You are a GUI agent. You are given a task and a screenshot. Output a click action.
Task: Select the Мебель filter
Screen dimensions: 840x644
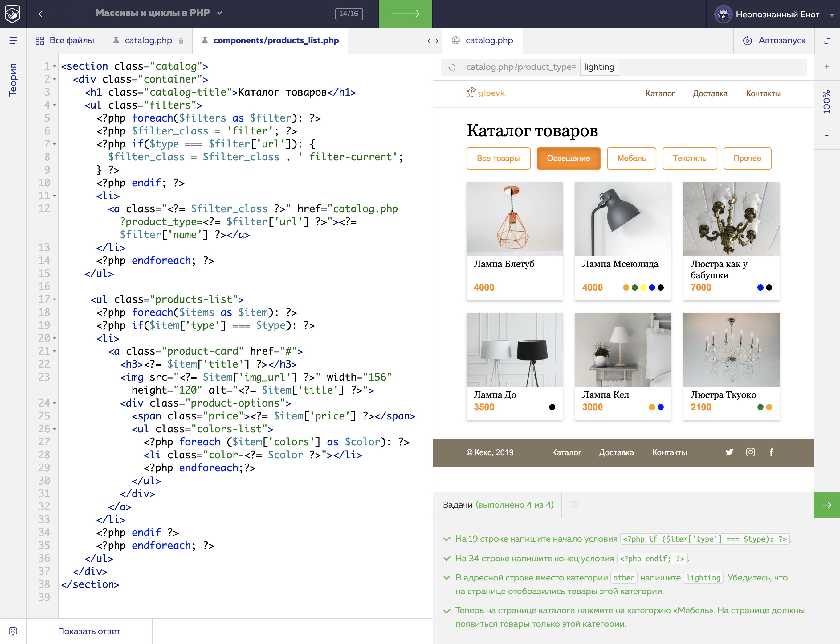click(631, 158)
